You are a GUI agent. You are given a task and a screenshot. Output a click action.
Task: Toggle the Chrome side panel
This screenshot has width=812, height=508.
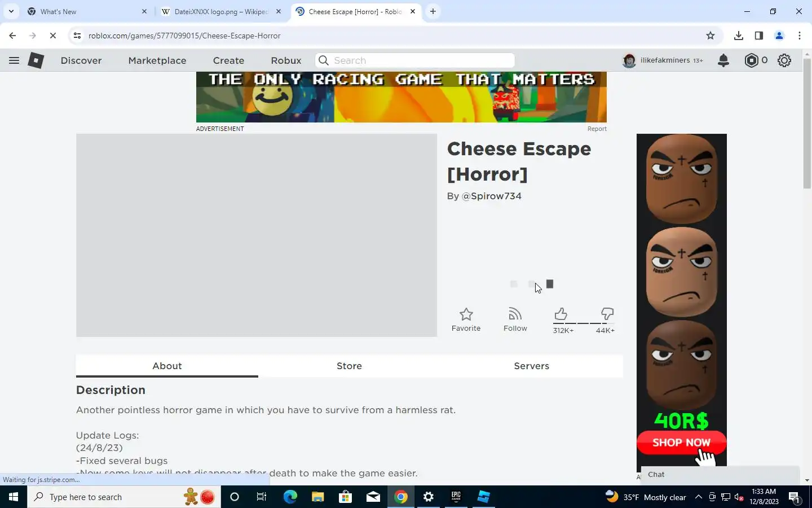759,36
